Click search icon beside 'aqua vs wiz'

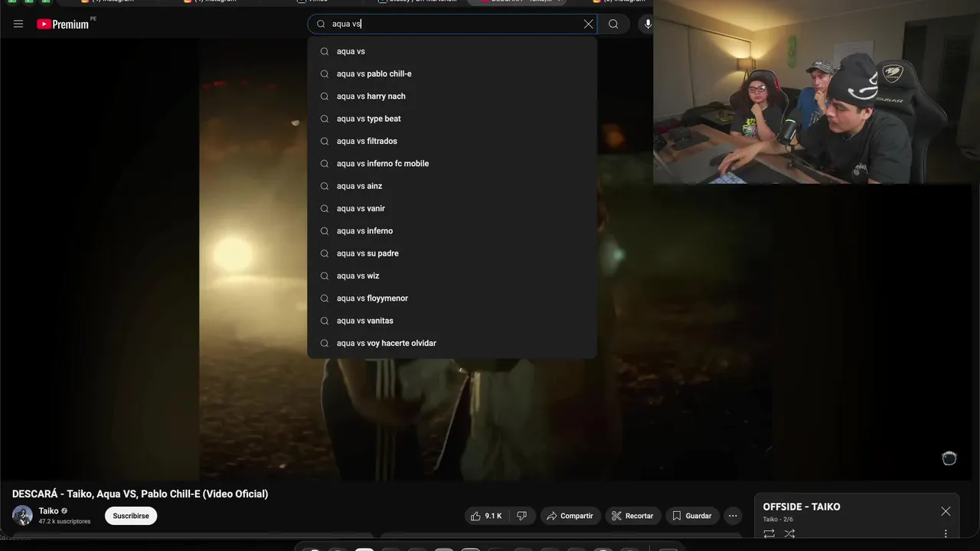[x=325, y=275]
